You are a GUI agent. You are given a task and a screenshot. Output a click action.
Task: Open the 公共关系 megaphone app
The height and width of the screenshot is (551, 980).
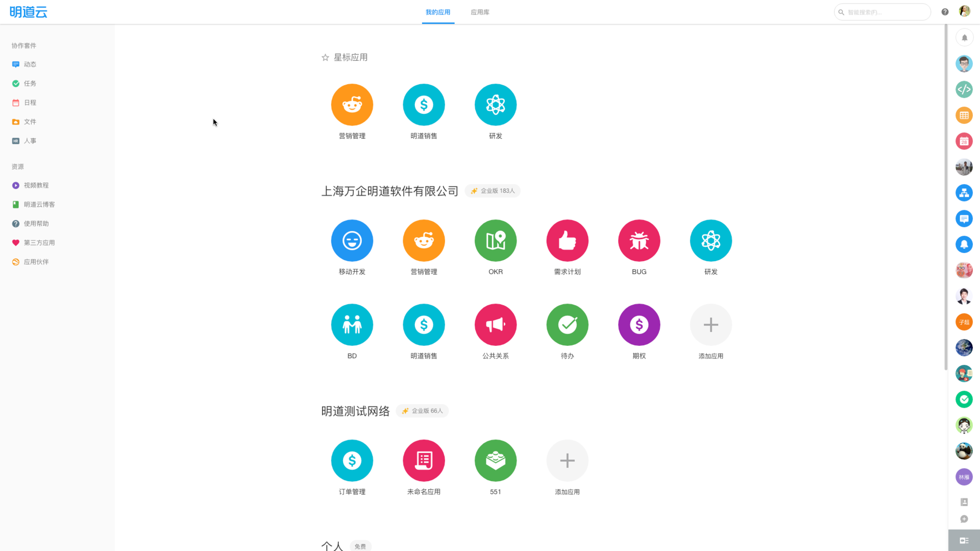click(x=495, y=324)
